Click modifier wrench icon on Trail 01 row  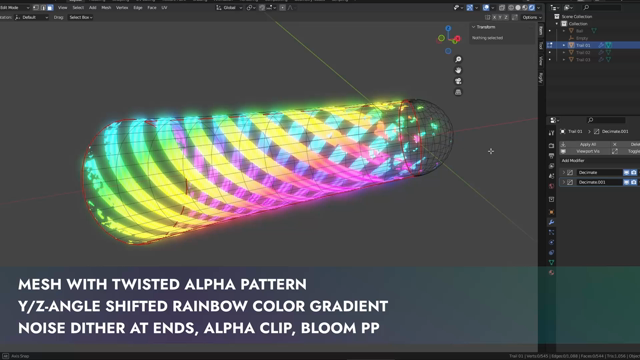tap(601, 45)
